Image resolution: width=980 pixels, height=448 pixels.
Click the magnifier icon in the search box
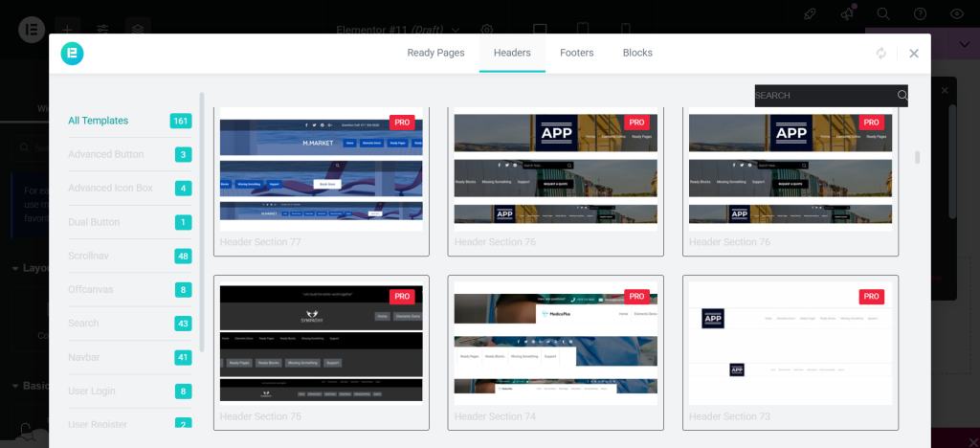pos(902,96)
